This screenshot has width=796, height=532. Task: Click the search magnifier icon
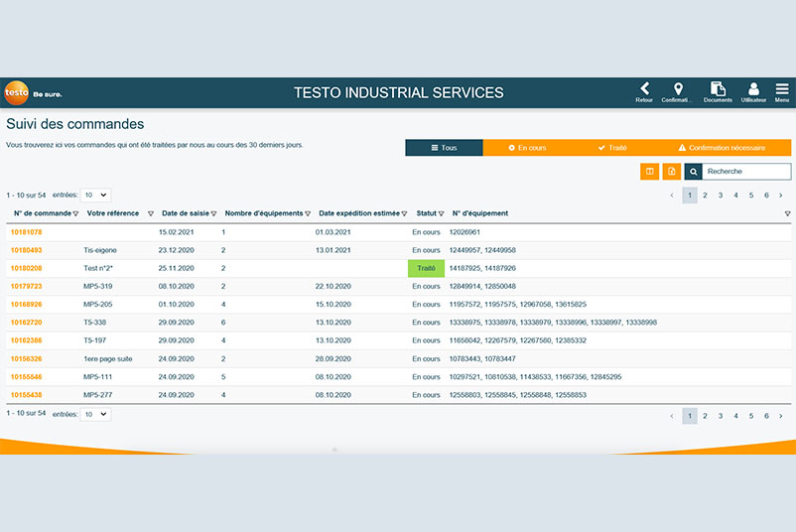point(694,172)
